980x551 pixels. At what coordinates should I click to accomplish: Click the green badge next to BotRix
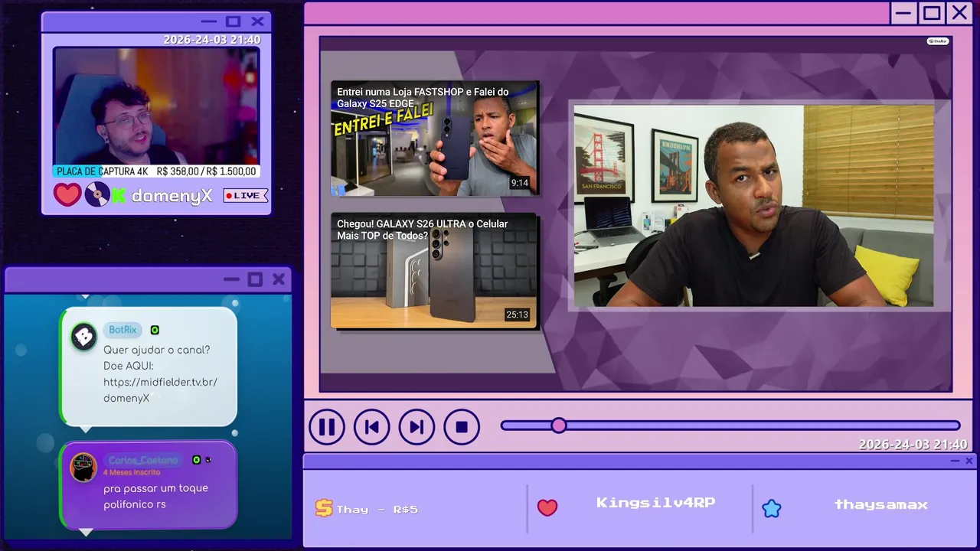155,330
